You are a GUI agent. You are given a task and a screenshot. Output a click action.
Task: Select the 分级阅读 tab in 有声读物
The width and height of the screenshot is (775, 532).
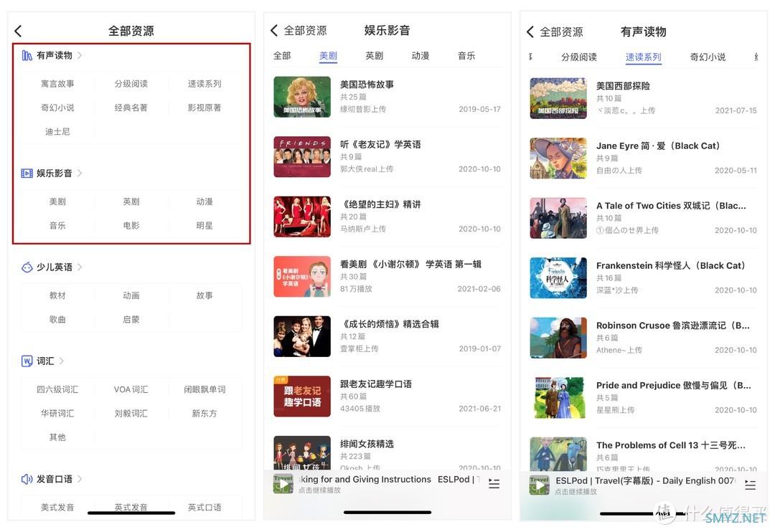click(579, 57)
